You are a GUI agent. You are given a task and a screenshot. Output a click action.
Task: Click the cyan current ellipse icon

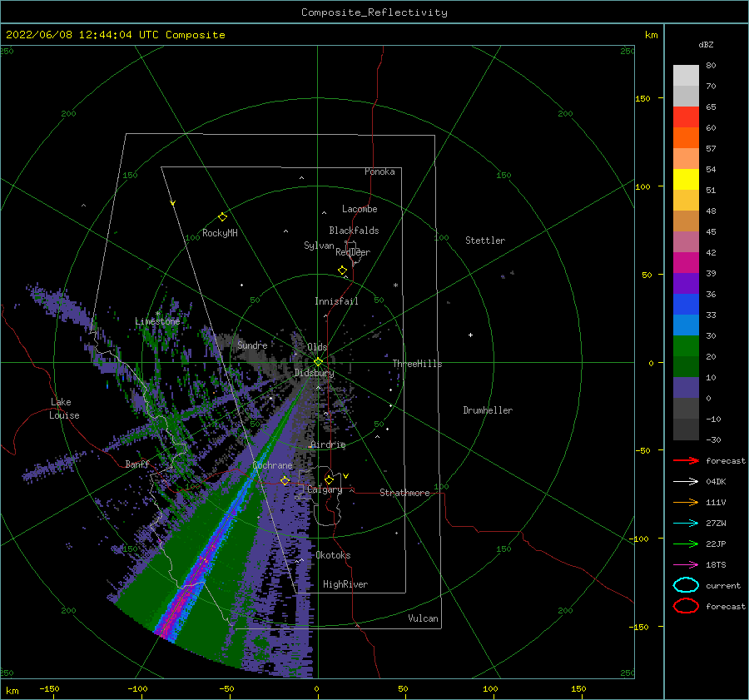[686, 585]
